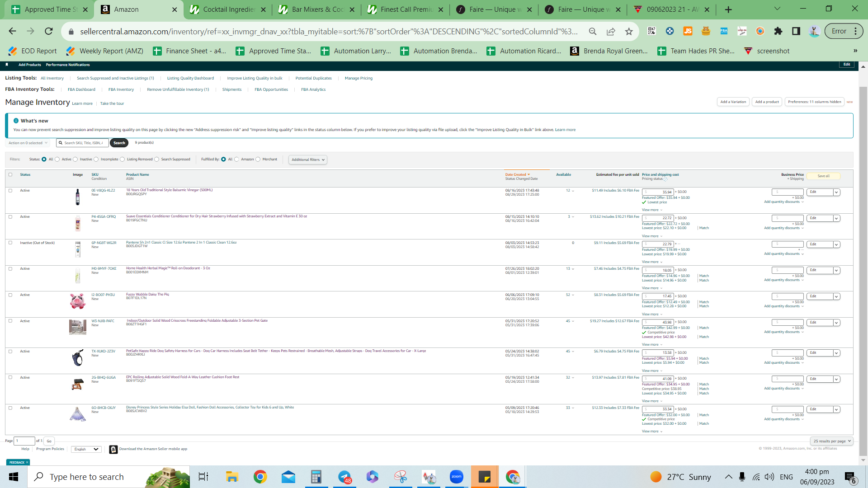868x488 pixels.
Task: Toggle the browser side panel icon
Action: pos(796,31)
